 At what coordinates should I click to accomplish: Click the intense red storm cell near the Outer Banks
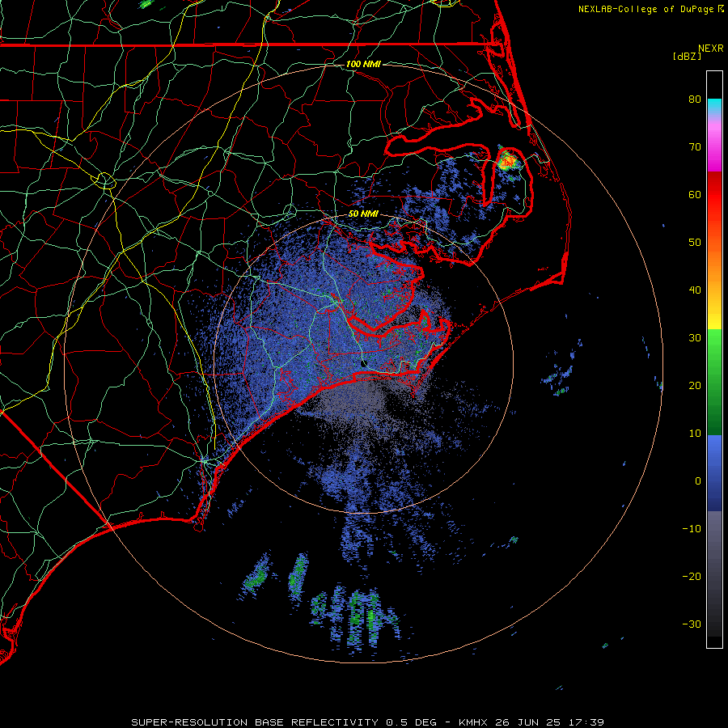(507, 161)
